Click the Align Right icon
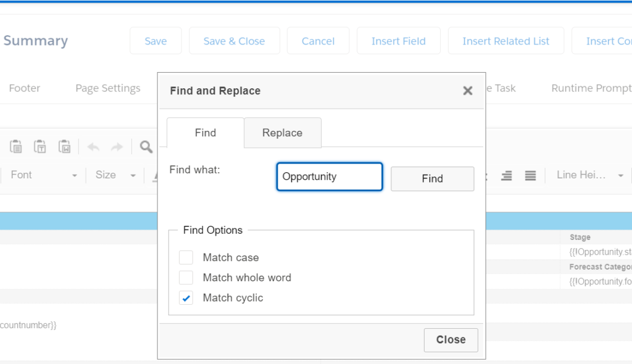Image resolution: width=632 pixels, height=364 pixels. tap(507, 176)
